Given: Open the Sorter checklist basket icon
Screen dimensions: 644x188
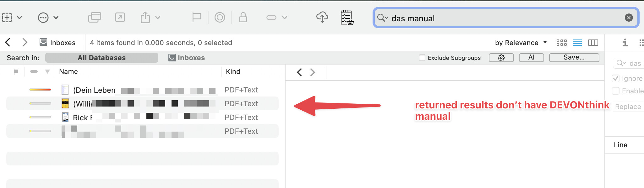Looking at the screenshot, I should pos(347,18).
